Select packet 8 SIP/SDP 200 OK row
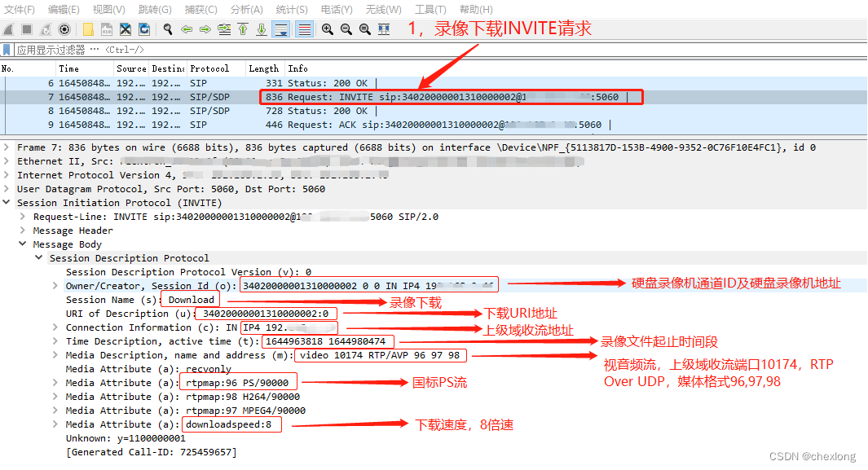This screenshot has width=868, height=470. coord(434,111)
